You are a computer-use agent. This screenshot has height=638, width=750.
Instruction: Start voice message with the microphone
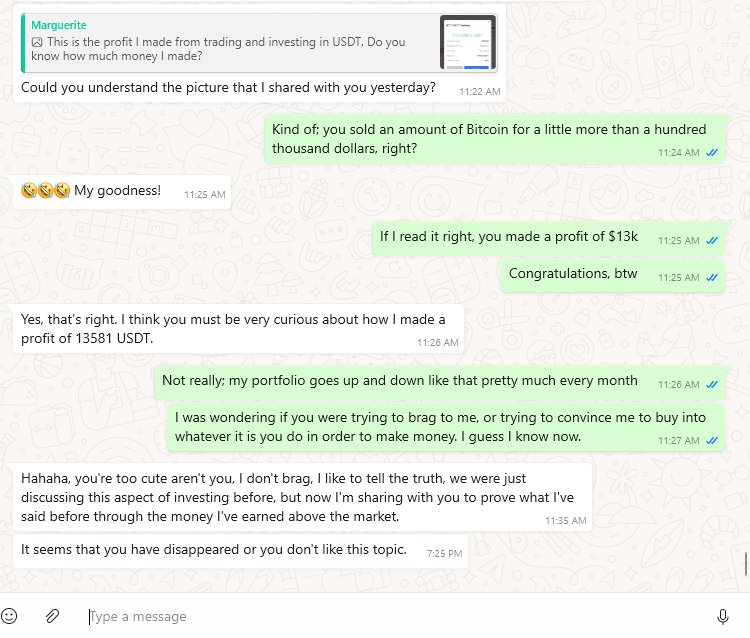pyautogui.click(x=723, y=616)
